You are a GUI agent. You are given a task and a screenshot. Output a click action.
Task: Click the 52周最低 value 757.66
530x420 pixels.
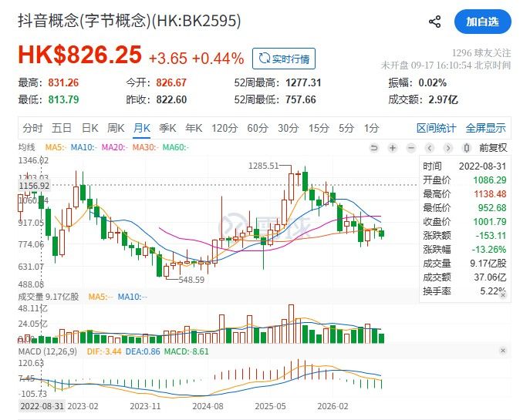tap(301, 99)
